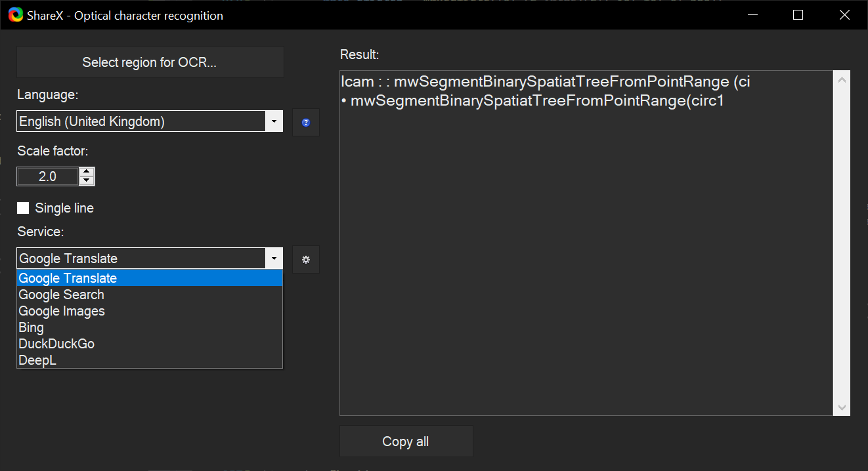Click the down arrow on scale factor stepper
Viewport: 868px width, 471px height.
pos(86,180)
